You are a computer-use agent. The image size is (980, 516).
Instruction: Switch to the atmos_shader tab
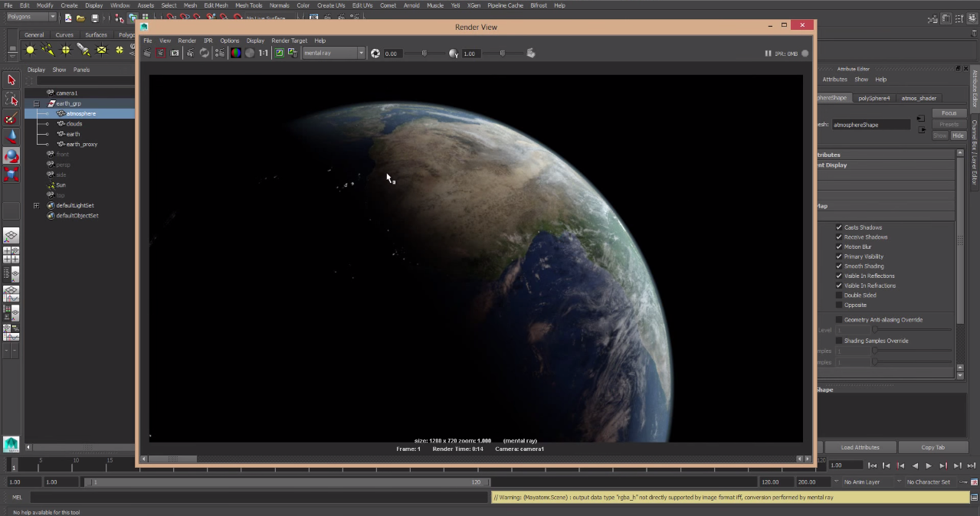click(918, 98)
